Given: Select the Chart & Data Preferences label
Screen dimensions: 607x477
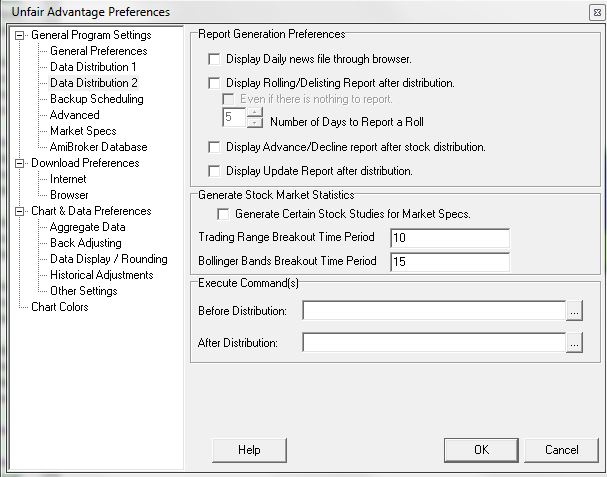Looking at the screenshot, I should 91,211.
